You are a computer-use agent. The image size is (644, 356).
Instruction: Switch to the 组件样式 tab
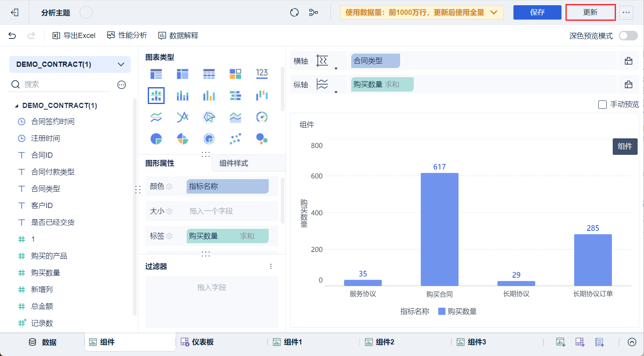tap(234, 163)
